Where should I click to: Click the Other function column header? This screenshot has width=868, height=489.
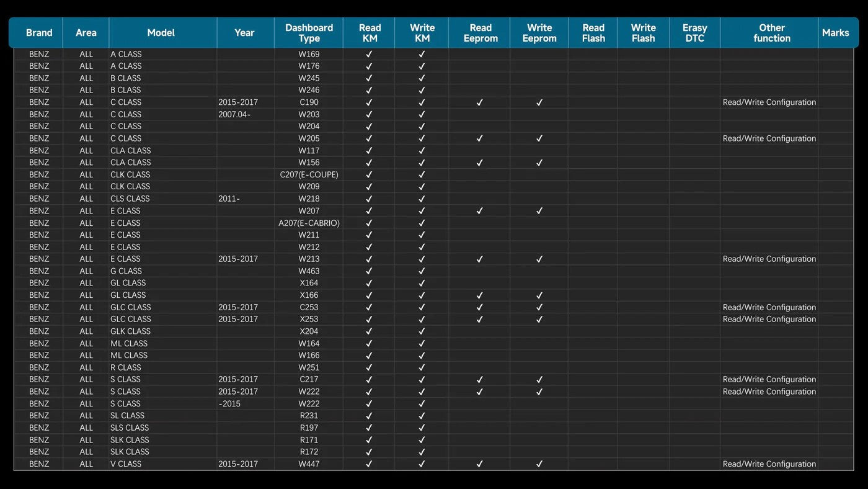[x=771, y=33]
